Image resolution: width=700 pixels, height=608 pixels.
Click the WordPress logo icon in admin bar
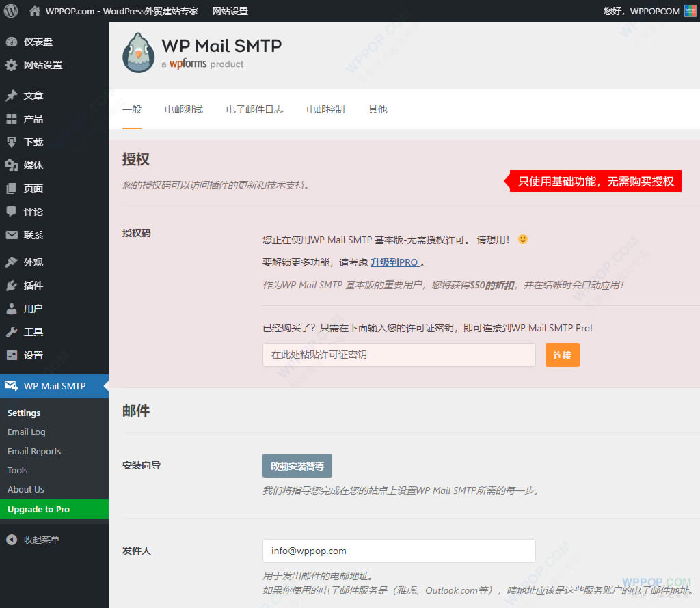tap(11, 11)
